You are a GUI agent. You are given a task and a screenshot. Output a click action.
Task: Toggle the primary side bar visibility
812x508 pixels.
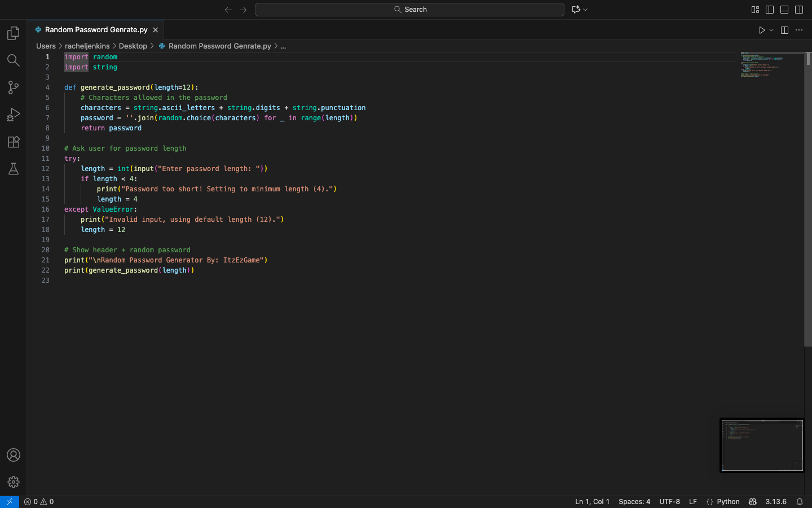coord(770,10)
